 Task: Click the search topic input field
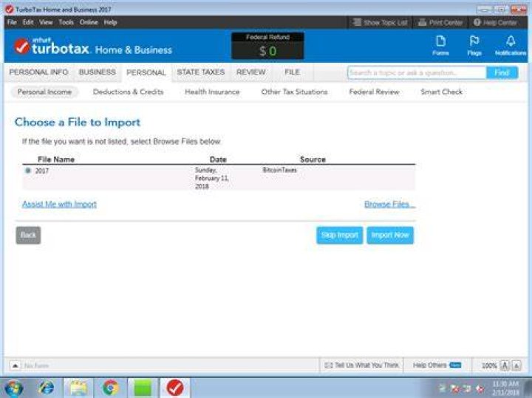pyautogui.click(x=417, y=72)
